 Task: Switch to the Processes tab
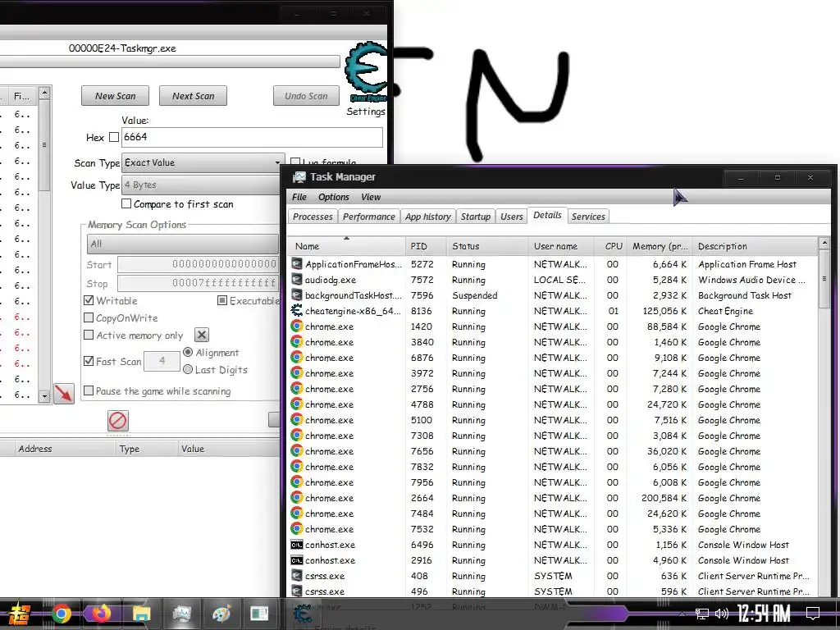(313, 217)
